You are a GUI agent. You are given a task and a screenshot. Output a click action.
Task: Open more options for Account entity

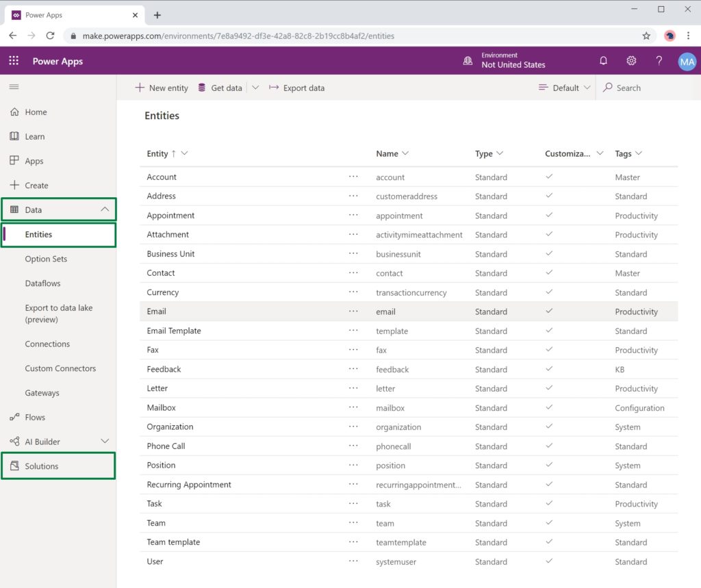click(353, 177)
